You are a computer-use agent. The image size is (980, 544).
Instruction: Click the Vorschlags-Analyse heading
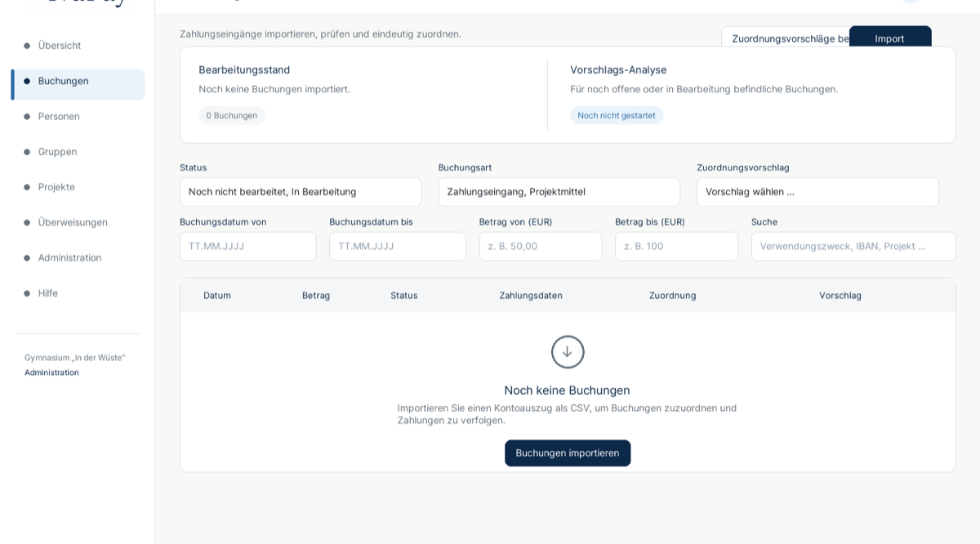[618, 70]
